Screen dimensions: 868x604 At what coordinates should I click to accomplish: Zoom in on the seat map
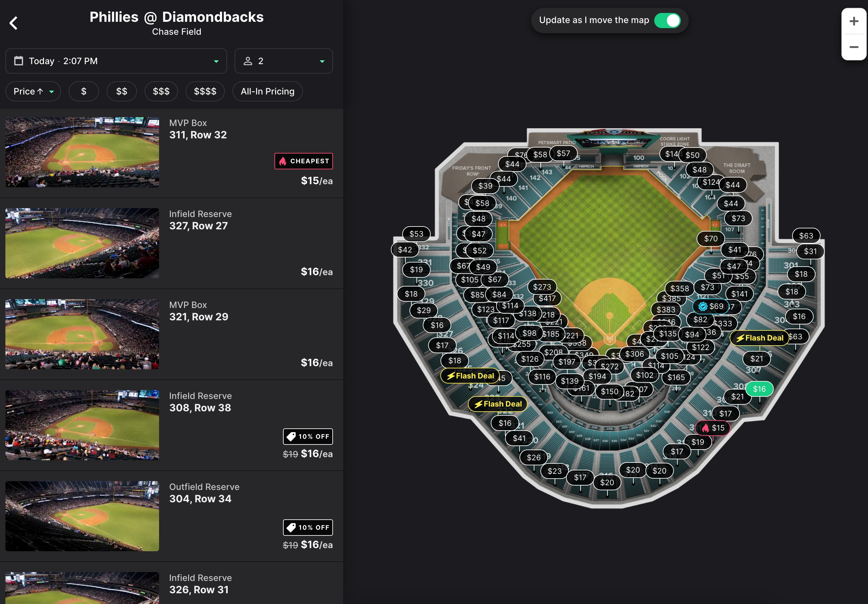click(854, 21)
